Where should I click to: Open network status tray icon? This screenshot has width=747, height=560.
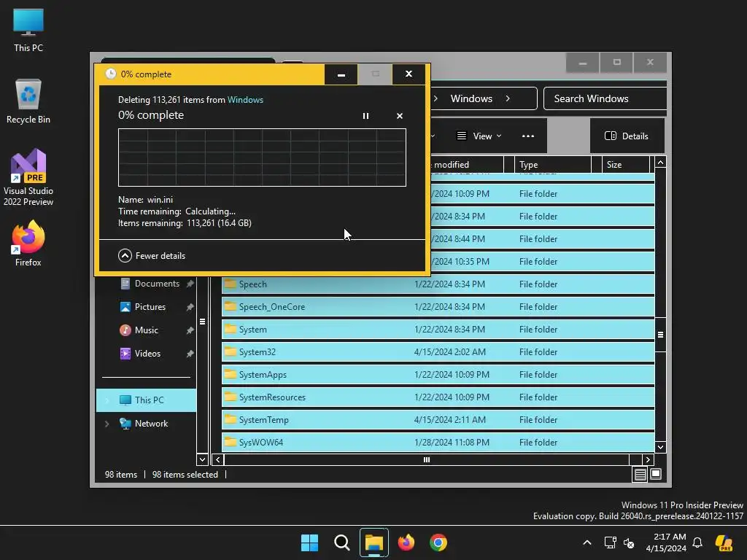pyautogui.click(x=610, y=542)
